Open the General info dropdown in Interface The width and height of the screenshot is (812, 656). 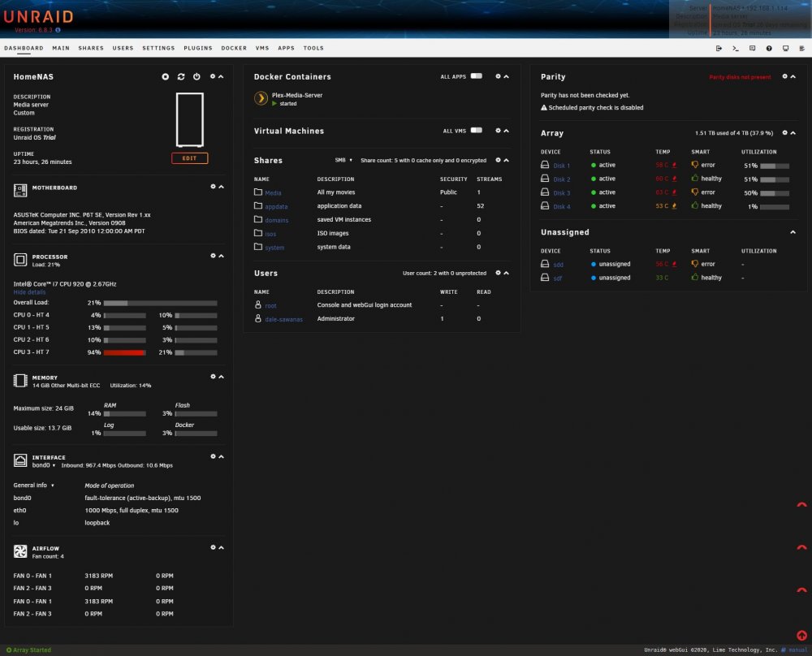[x=33, y=486]
